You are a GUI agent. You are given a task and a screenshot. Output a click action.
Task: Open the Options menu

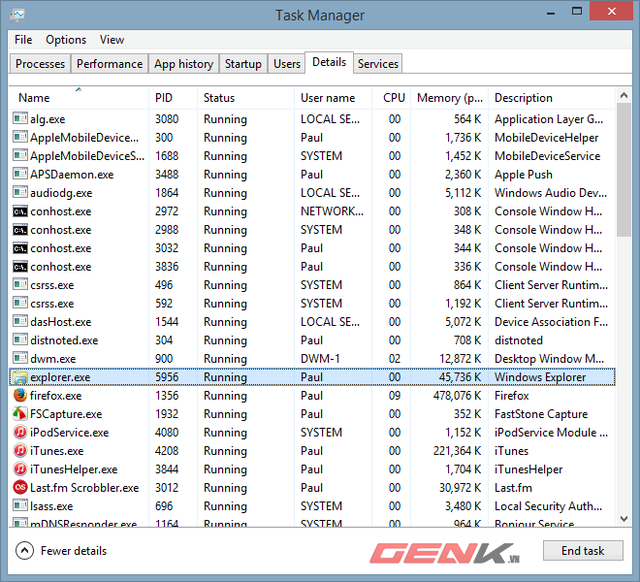coord(66,40)
